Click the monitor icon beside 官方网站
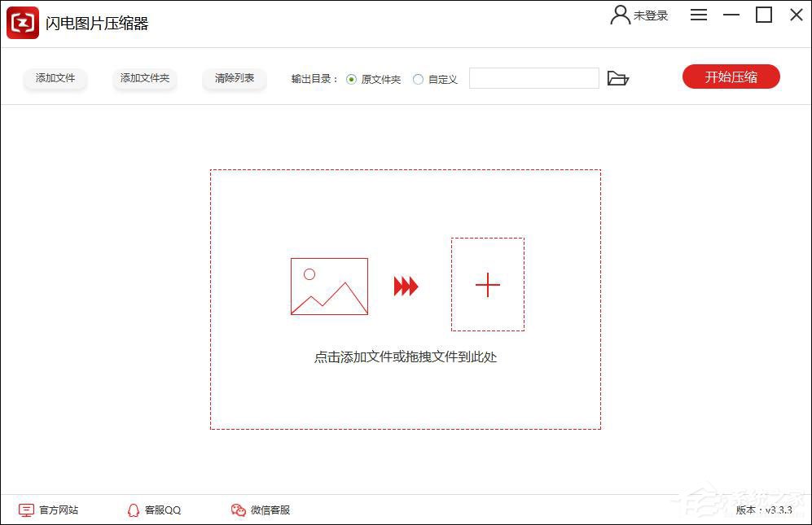Viewport: 812px width, 525px height. click(x=27, y=510)
